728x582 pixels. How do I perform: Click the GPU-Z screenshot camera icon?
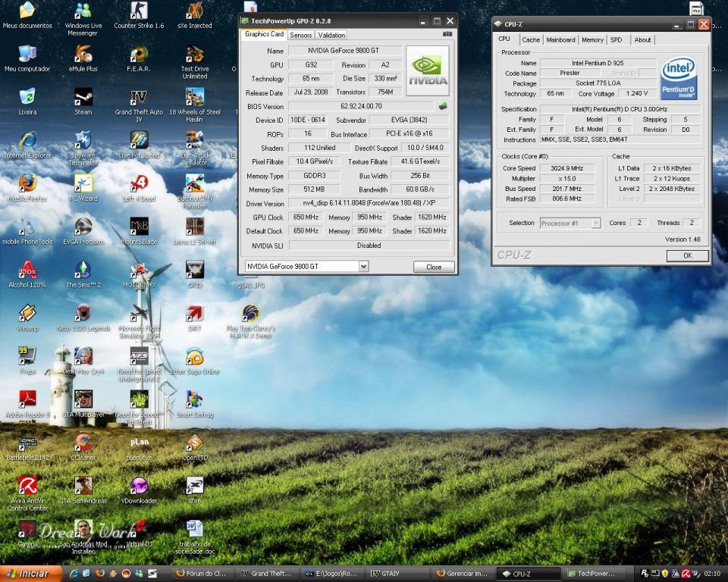[x=447, y=34]
